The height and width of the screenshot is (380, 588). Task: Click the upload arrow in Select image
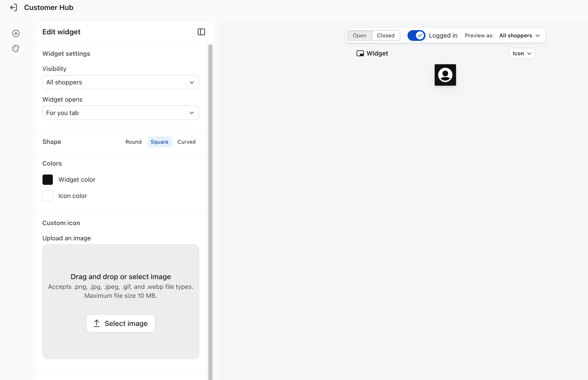click(97, 323)
